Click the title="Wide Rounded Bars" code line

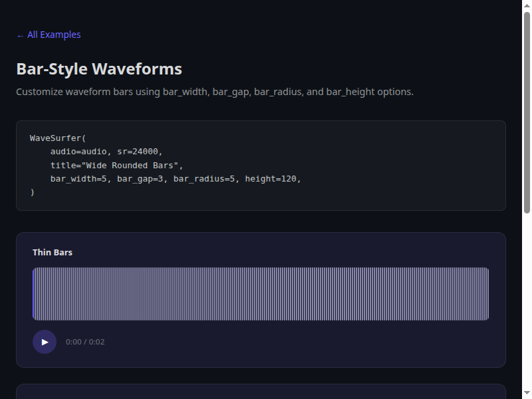[x=117, y=165]
